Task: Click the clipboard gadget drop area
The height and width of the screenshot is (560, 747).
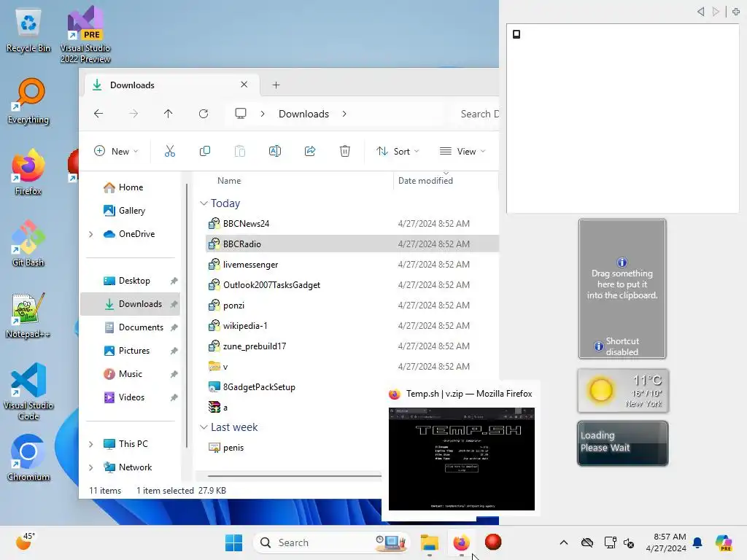Action: coord(622,289)
